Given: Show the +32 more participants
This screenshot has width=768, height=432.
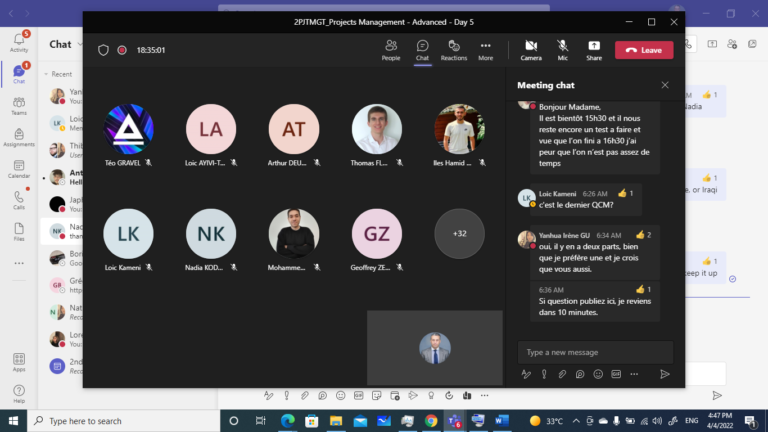Looking at the screenshot, I should coord(459,234).
